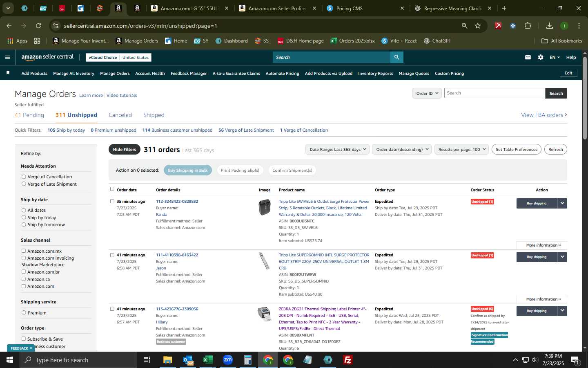
Task: Select the Verge of Cancellation radio button
Action: pos(24,177)
